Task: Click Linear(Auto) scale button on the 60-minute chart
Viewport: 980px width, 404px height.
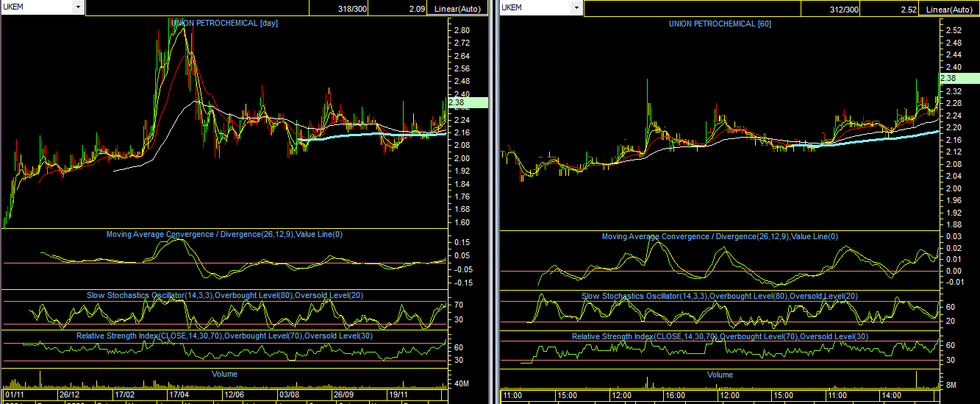Action: coord(951,9)
